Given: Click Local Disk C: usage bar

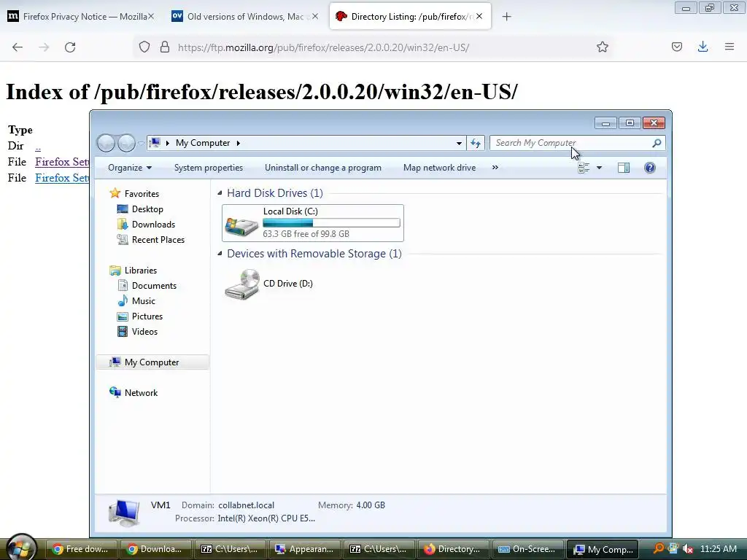Looking at the screenshot, I should coord(331,223).
